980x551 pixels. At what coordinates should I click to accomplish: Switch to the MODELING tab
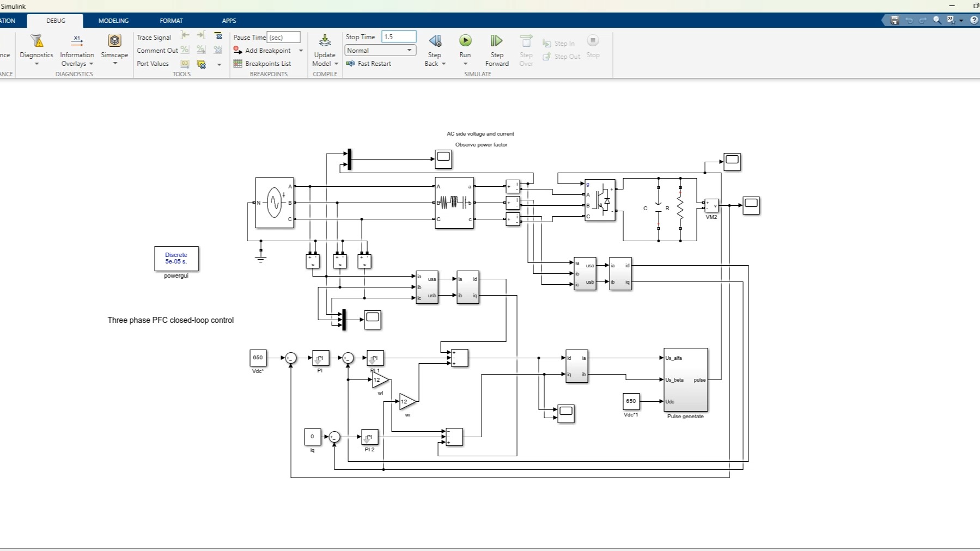[113, 20]
